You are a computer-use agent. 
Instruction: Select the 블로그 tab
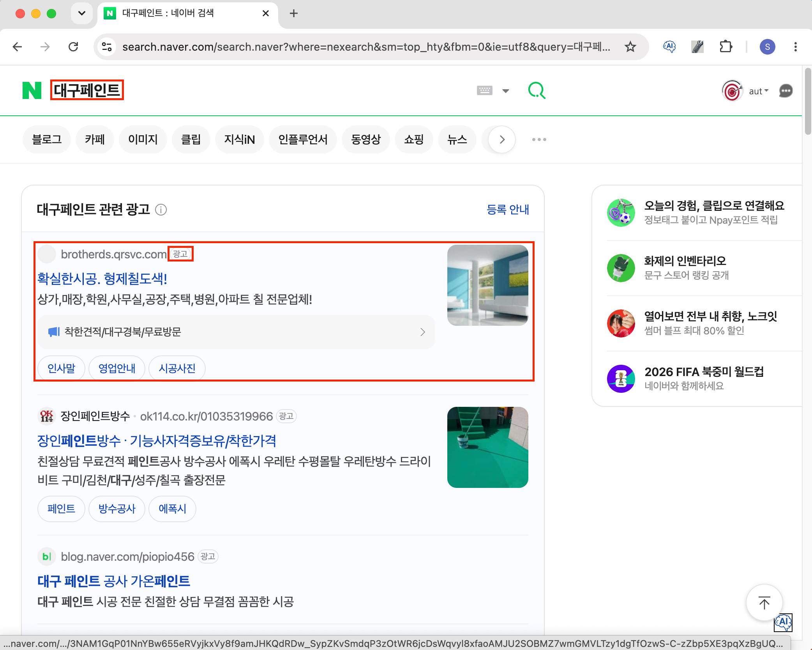(x=47, y=140)
